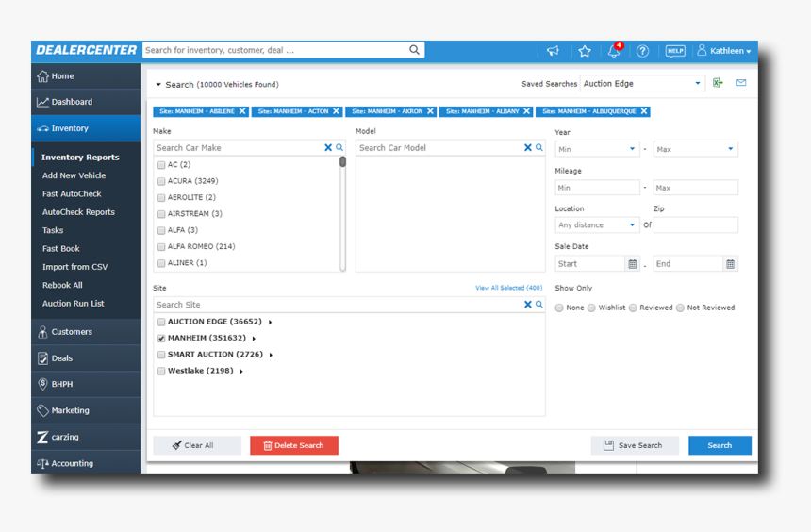Image resolution: width=811 pixels, height=532 pixels.
Task: Open the BHPH menu item
Action: tap(86, 384)
